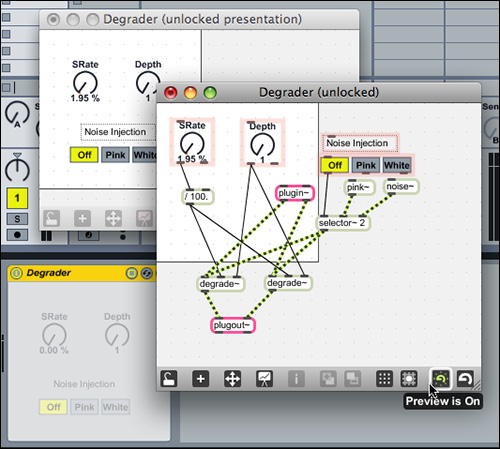This screenshot has height=449, width=500.
Task: Select the selector~ 2 object
Action: [x=343, y=223]
